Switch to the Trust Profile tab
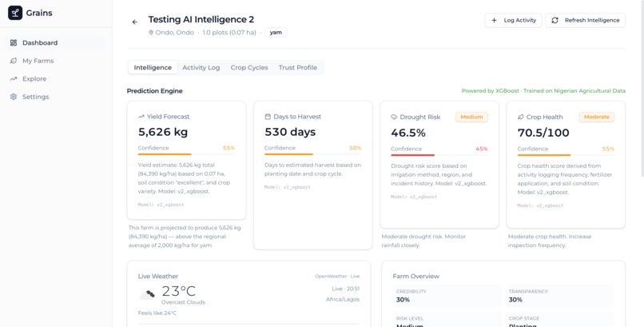Image resolution: width=644 pixels, height=327 pixels. coord(298,68)
